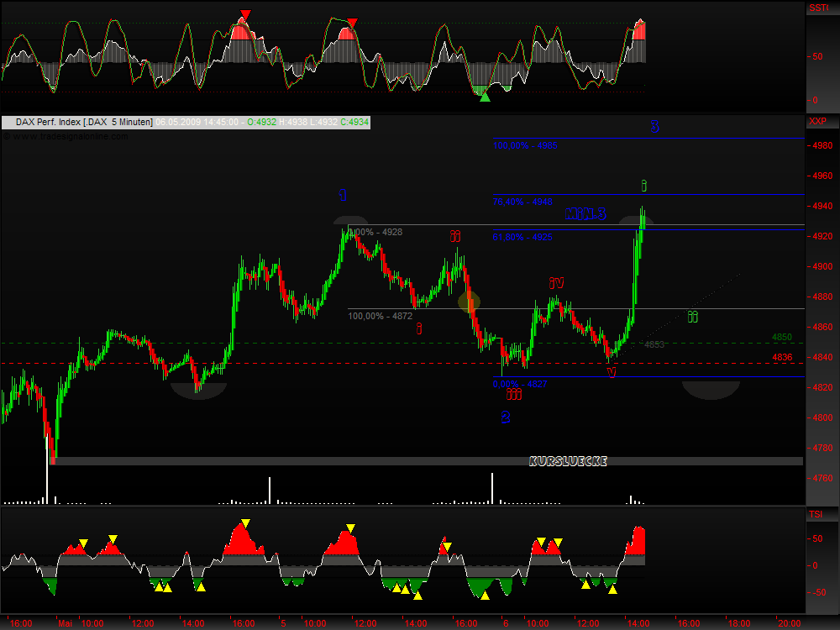Select the orange ellipse marker on the price chart
Viewport: 840px width, 630px height.
469,300
